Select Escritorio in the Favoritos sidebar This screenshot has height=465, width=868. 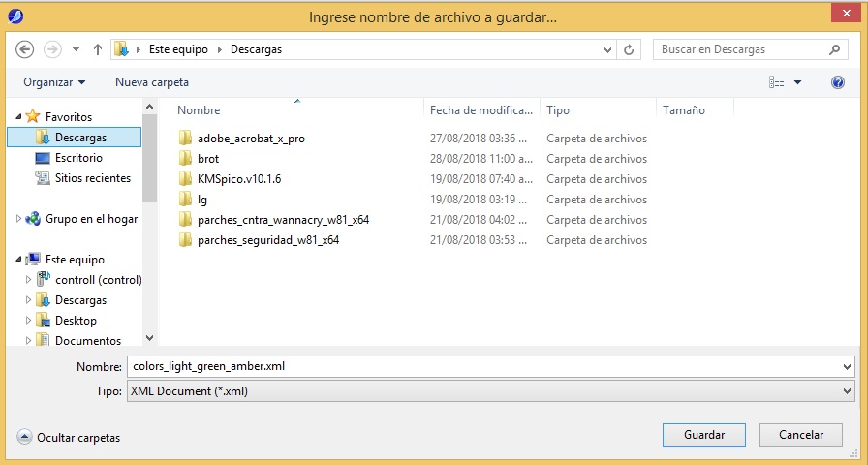tap(78, 158)
